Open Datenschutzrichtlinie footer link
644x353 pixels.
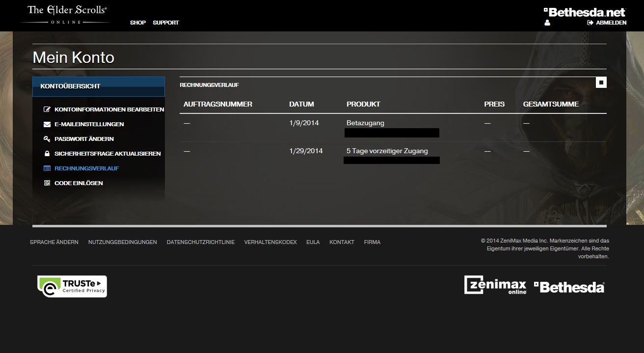201,242
